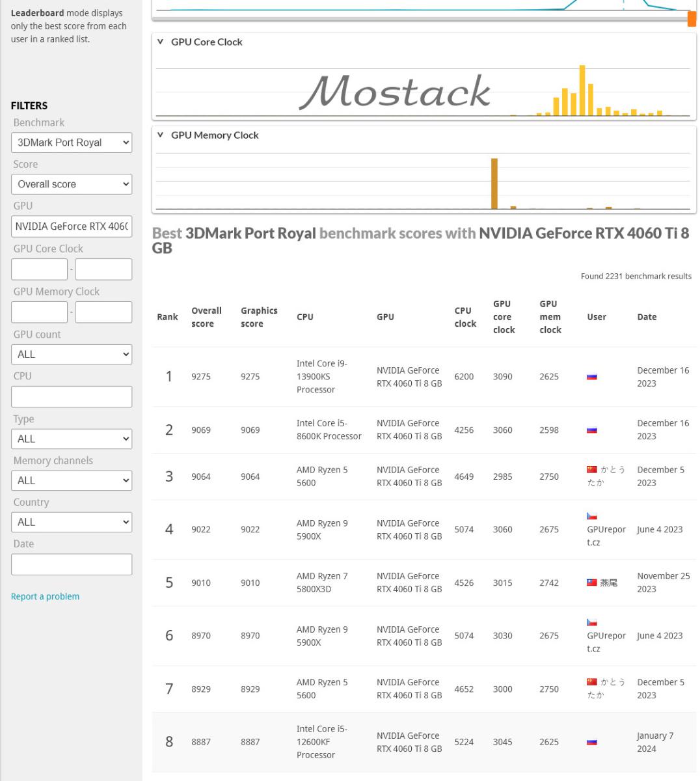Viewport: 700px width, 781px height.
Task: Open the Memory channels dropdown
Action: click(x=72, y=480)
